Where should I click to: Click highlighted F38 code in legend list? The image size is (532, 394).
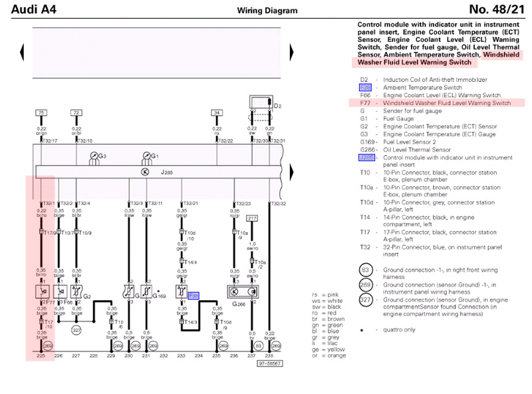pos(365,87)
